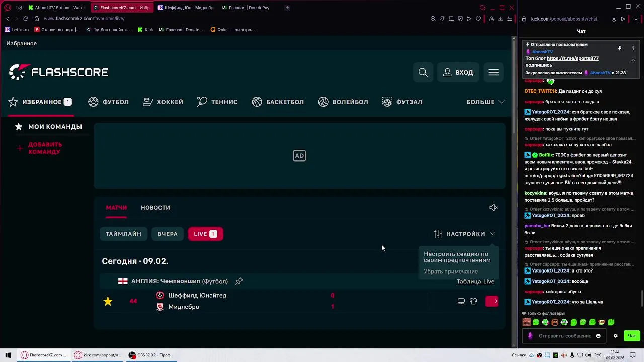
Task: Remove Шеффилд match from favourites star
Action: [108, 301]
